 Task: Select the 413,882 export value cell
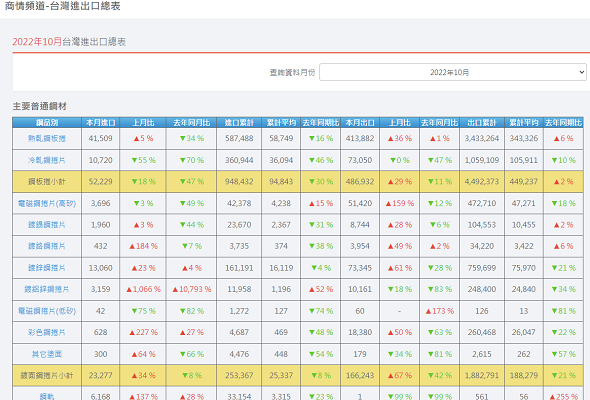tap(360, 138)
